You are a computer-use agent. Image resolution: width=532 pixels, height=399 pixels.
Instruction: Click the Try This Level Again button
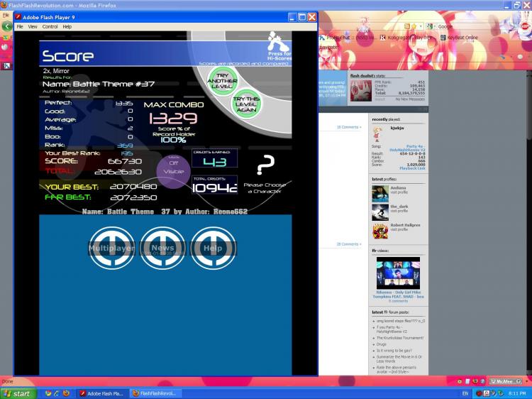click(246, 104)
